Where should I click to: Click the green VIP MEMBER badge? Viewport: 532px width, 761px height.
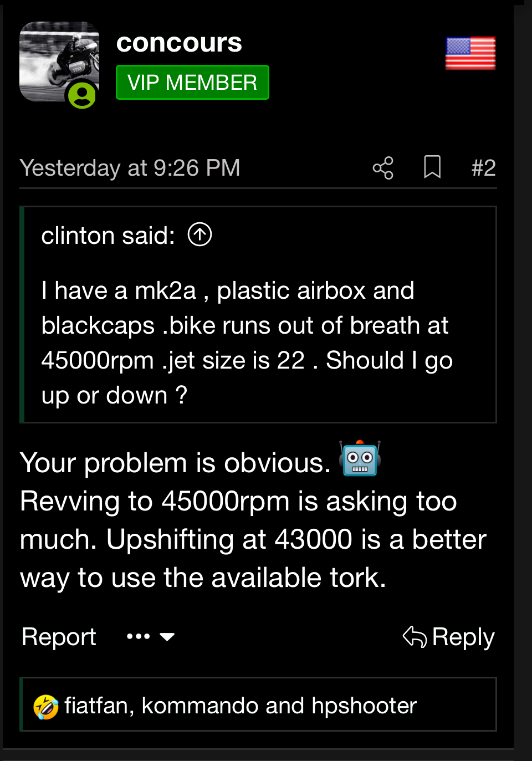(x=192, y=83)
